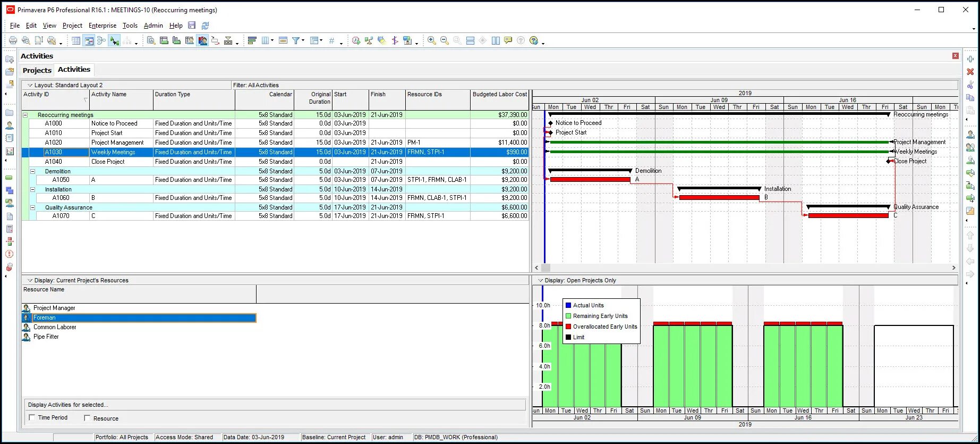This screenshot has height=444, width=980.
Task: Open the Enterprise menu
Action: pos(103,26)
